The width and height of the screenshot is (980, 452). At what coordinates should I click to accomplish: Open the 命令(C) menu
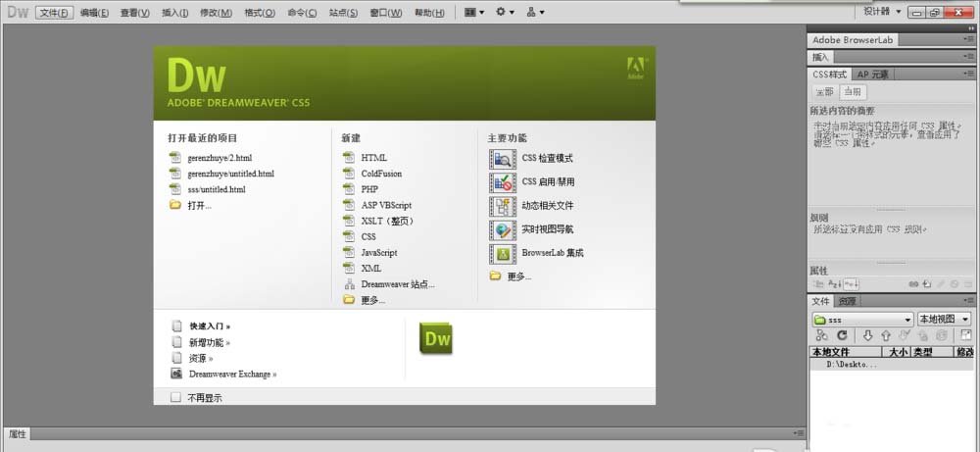pyautogui.click(x=303, y=13)
